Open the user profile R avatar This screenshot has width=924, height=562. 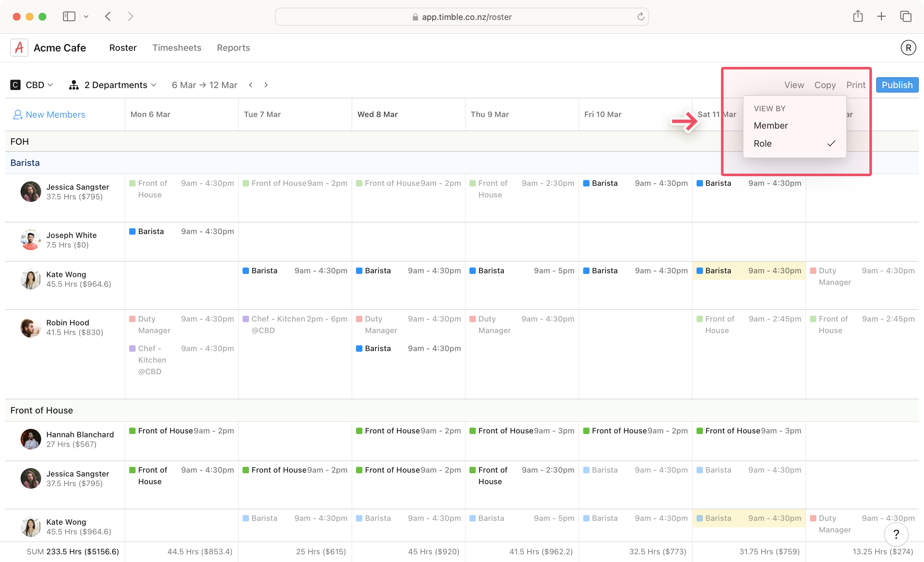point(908,48)
